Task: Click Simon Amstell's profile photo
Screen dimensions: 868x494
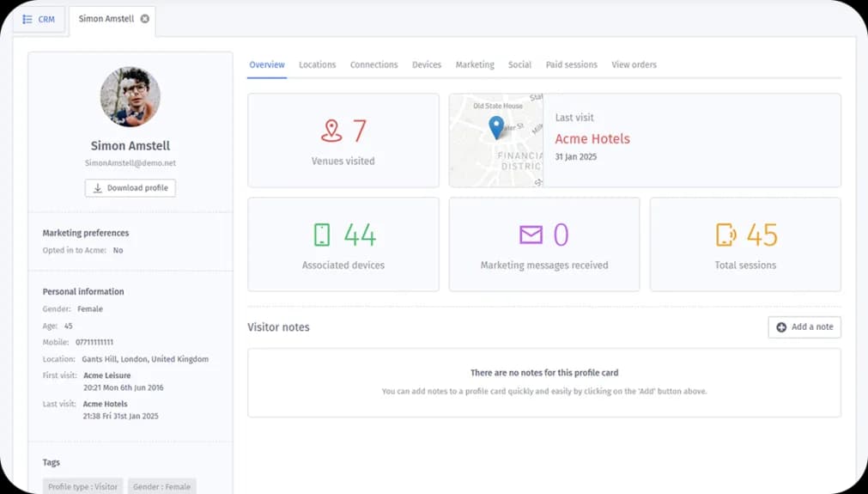Action: [x=131, y=97]
